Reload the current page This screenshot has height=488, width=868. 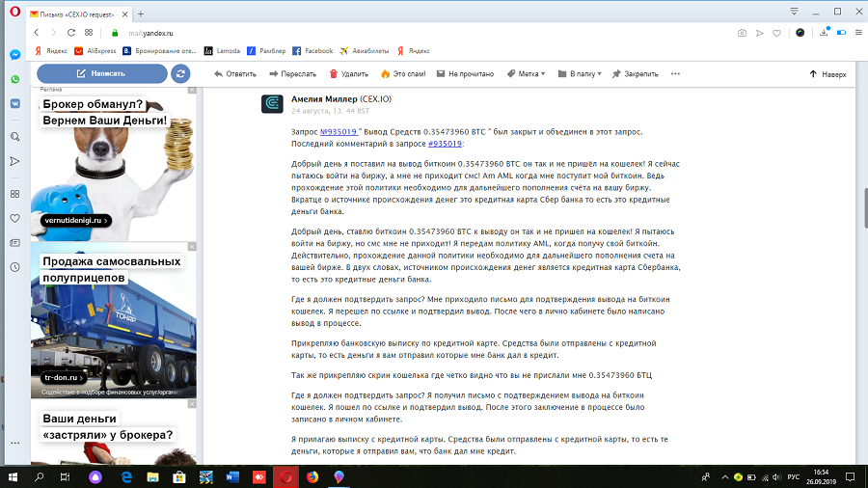pyautogui.click(x=70, y=33)
